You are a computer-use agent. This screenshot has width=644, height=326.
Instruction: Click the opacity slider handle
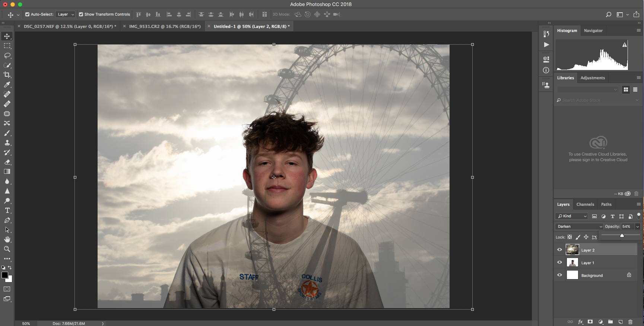[x=622, y=236]
